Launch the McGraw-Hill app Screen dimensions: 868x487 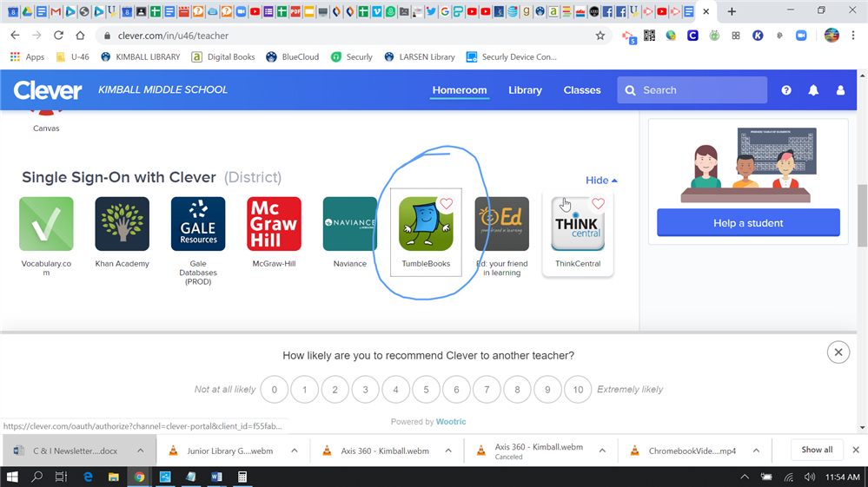tap(274, 223)
